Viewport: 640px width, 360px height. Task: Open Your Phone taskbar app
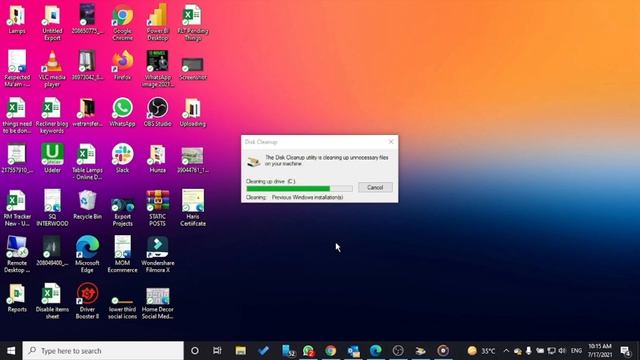point(288,351)
